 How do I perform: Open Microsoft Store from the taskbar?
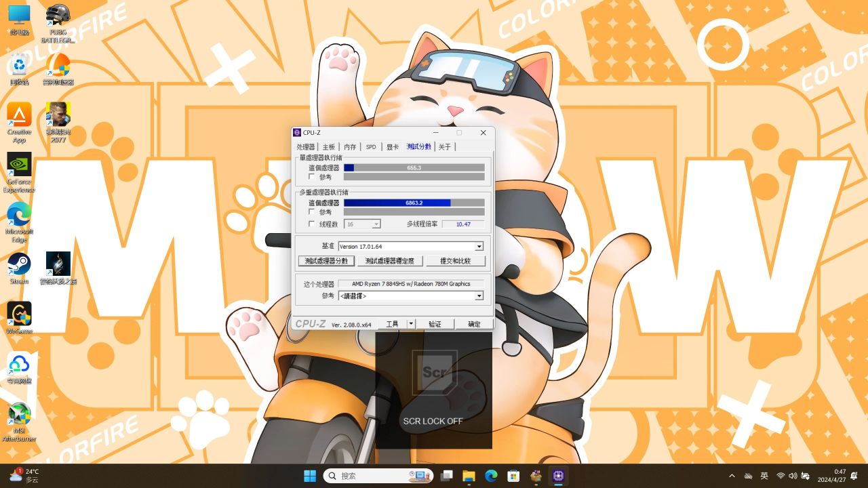tap(513, 476)
